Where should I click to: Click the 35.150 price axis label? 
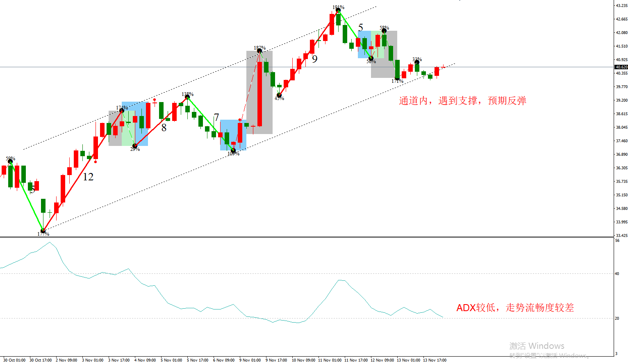click(x=621, y=195)
